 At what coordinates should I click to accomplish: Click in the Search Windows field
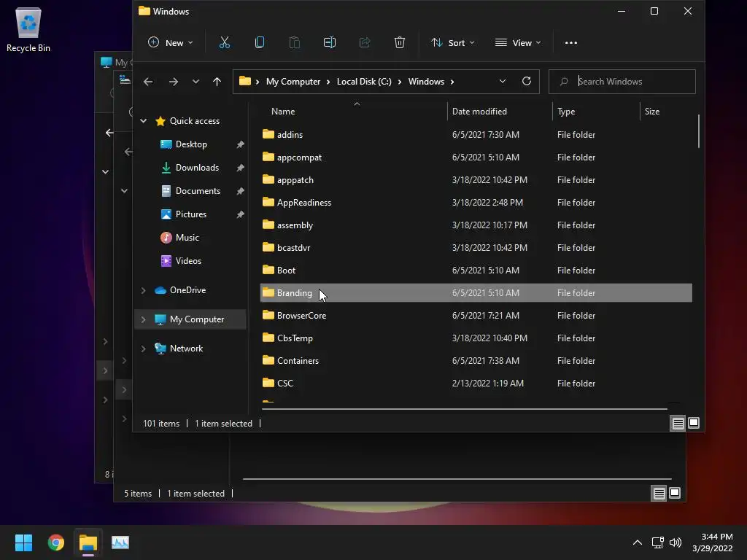pyautogui.click(x=622, y=82)
